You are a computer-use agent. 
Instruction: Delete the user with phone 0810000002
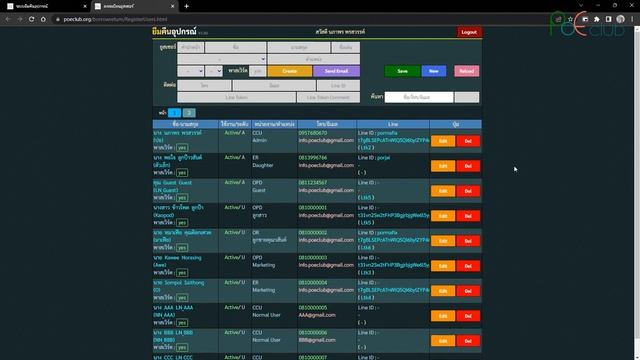pyautogui.click(x=468, y=241)
